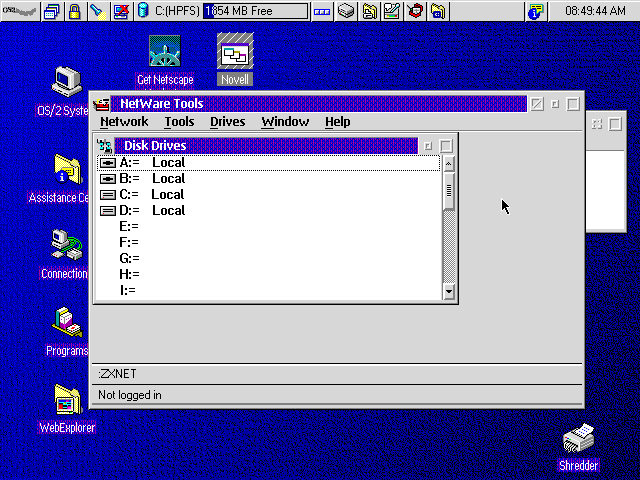Open the OS/2 Warp menu button in WarpCenter
640x480 pixels.
(20, 11)
